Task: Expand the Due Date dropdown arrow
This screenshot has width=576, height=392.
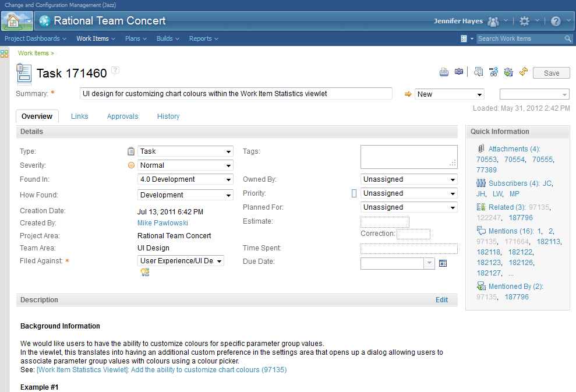Action: [429, 263]
